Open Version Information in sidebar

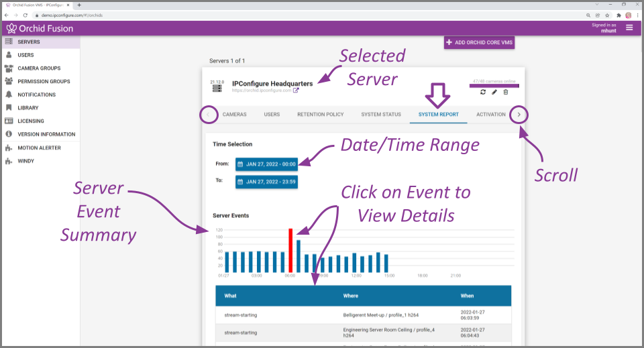(x=41, y=134)
